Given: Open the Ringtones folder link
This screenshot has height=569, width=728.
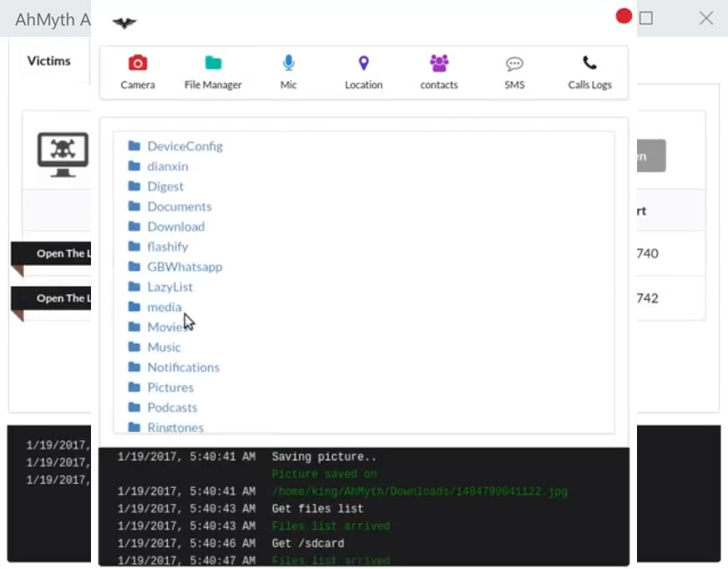Looking at the screenshot, I should [x=175, y=427].
